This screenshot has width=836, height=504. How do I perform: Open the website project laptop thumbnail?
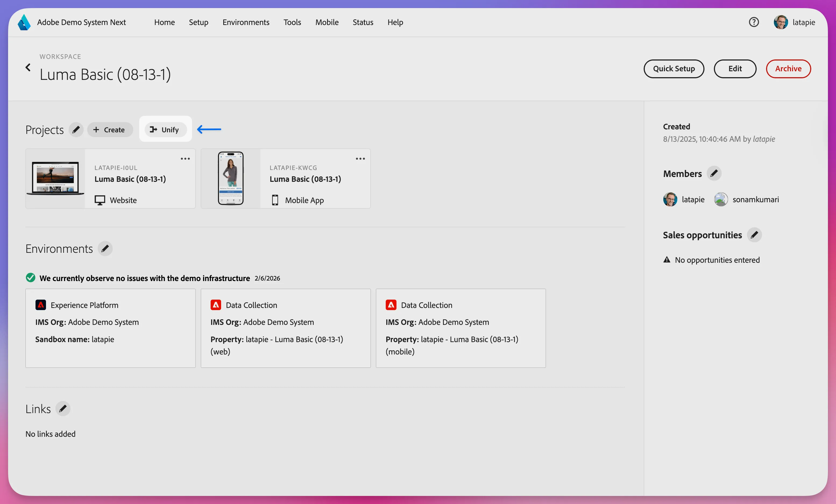[55, 178]
